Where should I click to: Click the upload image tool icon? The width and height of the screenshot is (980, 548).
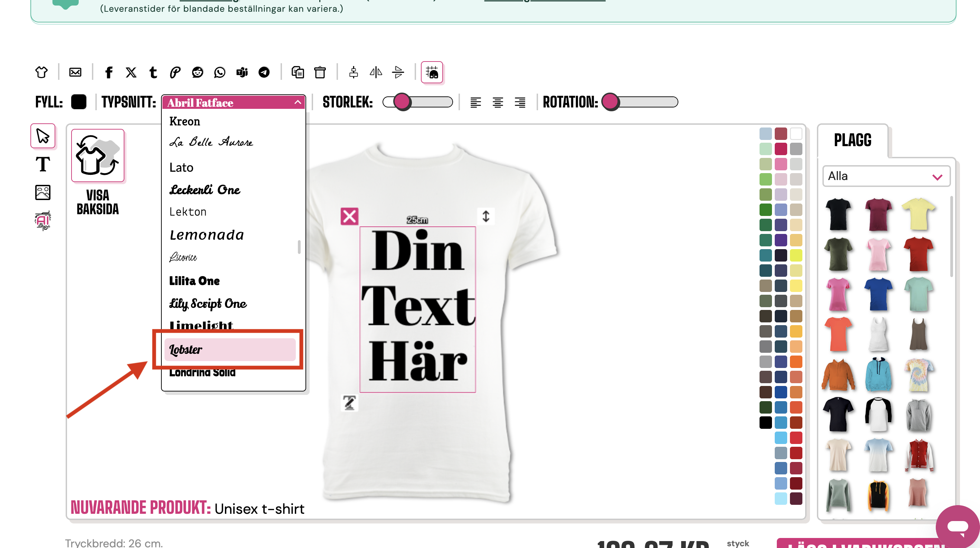click(x=43, y=192)
